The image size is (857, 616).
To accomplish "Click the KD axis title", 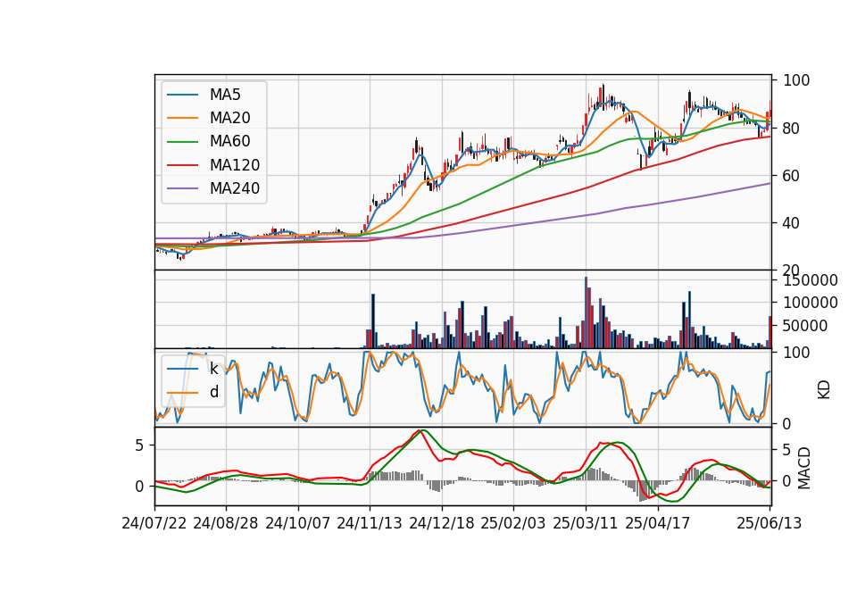I will click(x=824, y=389).
